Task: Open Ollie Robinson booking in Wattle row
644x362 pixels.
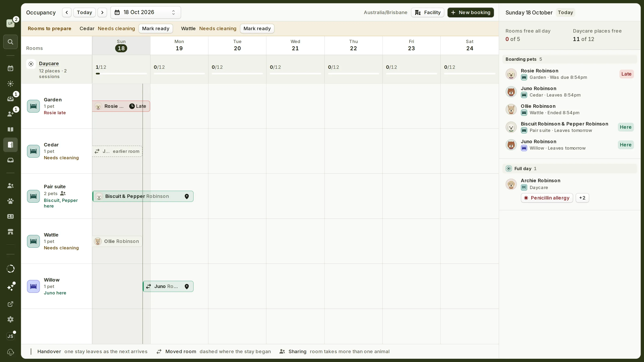Action: pos(117,241)
